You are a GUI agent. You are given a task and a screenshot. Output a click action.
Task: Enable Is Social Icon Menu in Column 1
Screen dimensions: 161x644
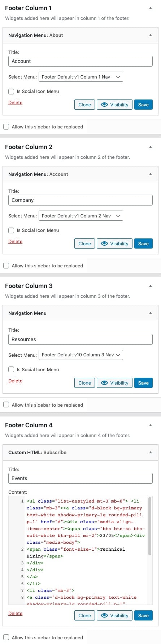coord(11,92)
